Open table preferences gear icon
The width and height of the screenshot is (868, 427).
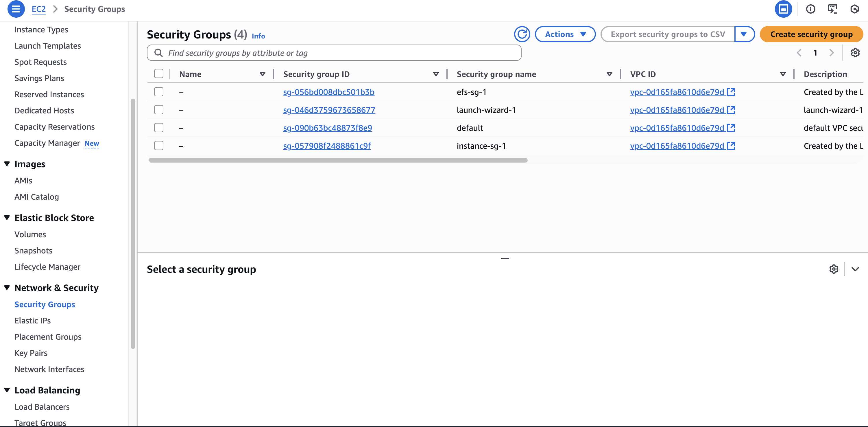coord(855,53)
